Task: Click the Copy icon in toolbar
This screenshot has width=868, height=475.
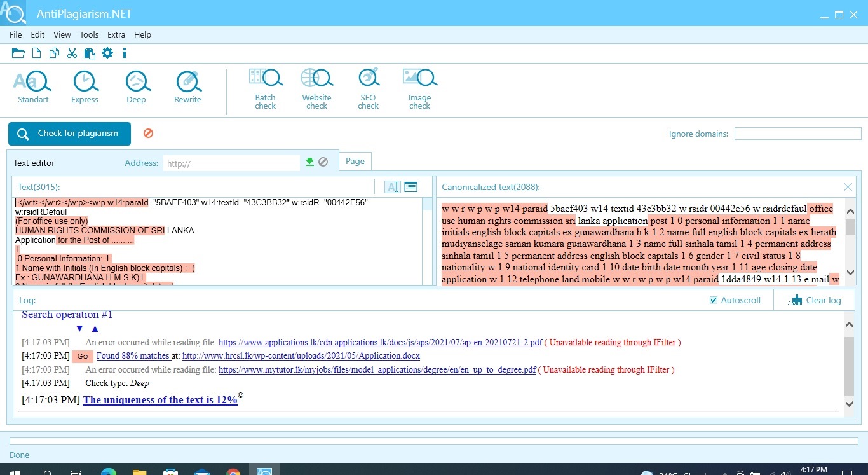Action: pyautogui.click(x=55, y=53)
